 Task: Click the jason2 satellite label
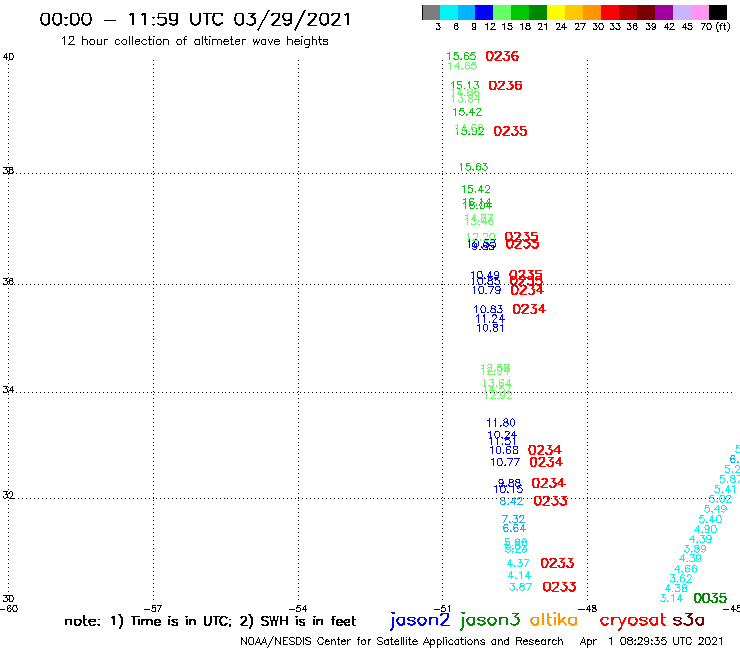coord(420,620)
